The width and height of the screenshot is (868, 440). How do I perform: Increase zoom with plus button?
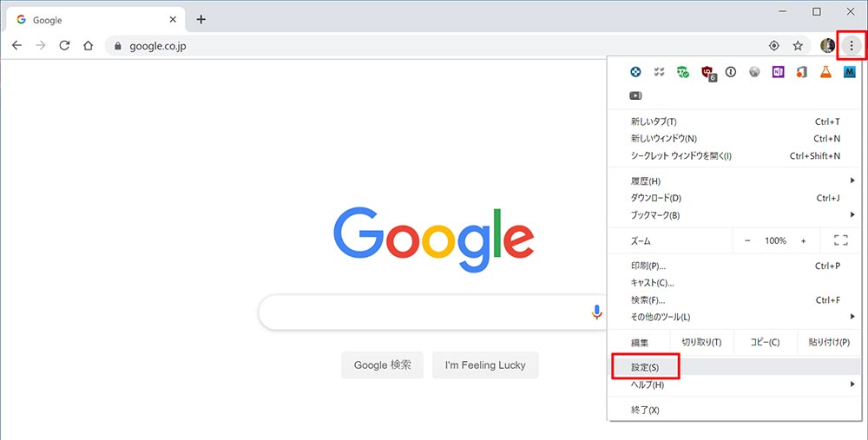803,240
